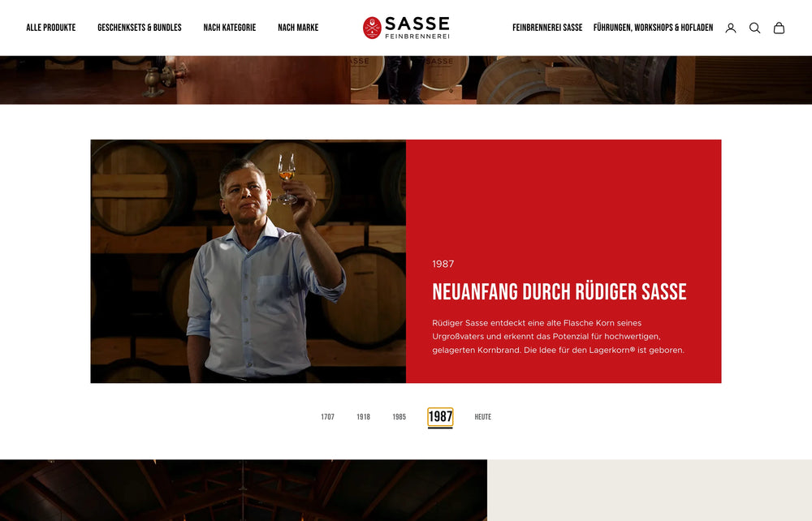Click the copper still banner image
812x521 pixels.
pyautogui.click(x=406, y=80)
